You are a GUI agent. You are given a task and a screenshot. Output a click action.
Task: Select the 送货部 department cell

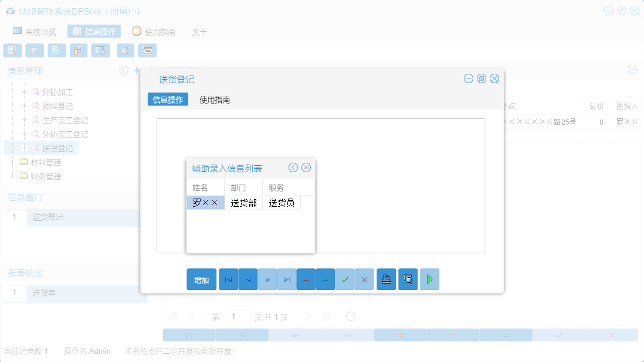pyautogui.click(x=243, y=203)
